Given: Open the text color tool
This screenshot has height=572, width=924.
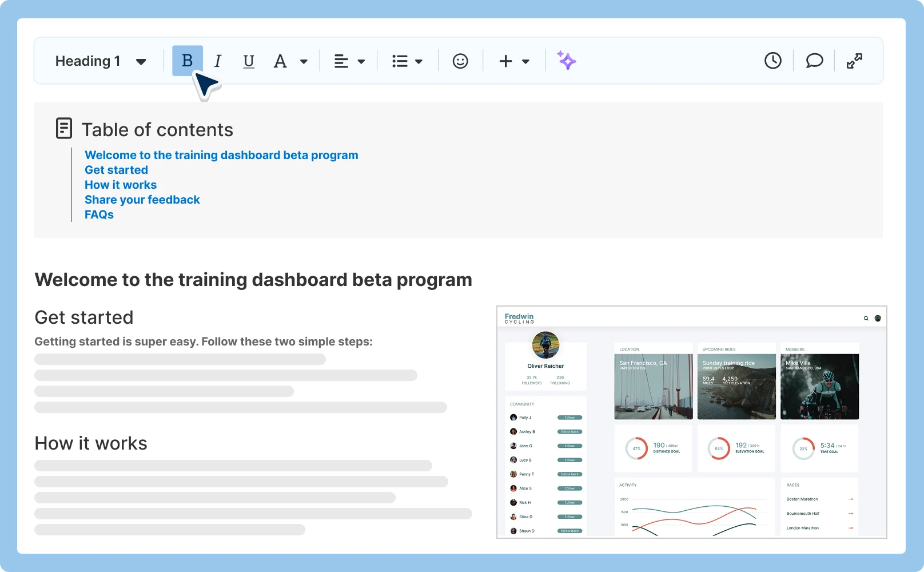Looking at the screenshot, I should (280, 61).
